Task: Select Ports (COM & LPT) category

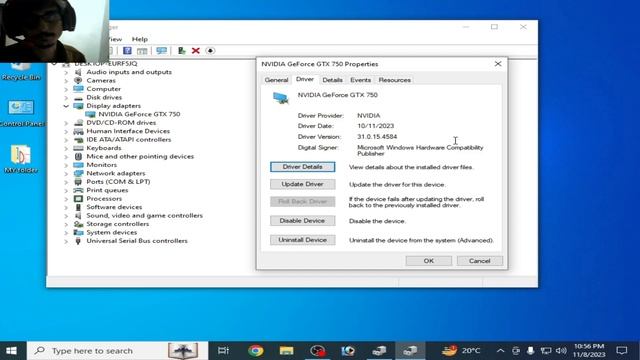Action: 118,182
